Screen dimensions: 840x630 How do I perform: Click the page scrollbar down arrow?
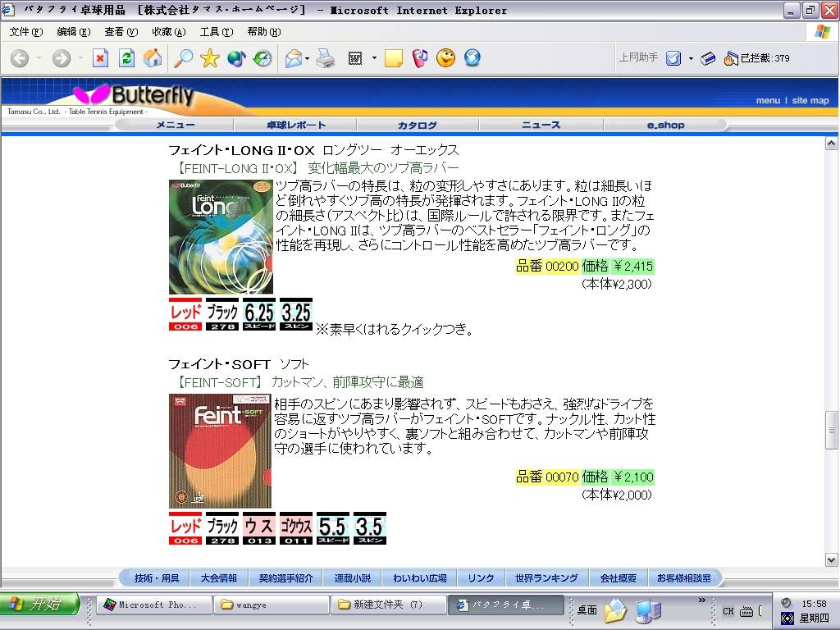(831, 560)
